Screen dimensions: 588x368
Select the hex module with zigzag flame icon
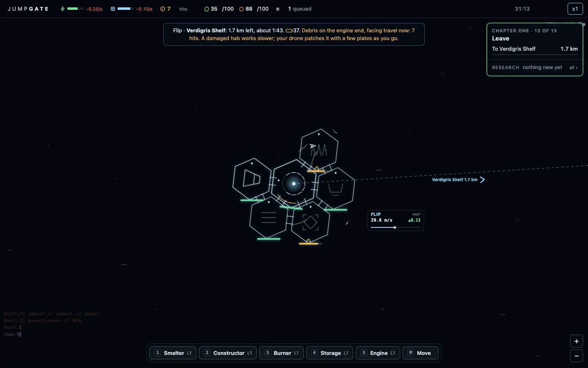coord(319,149)
